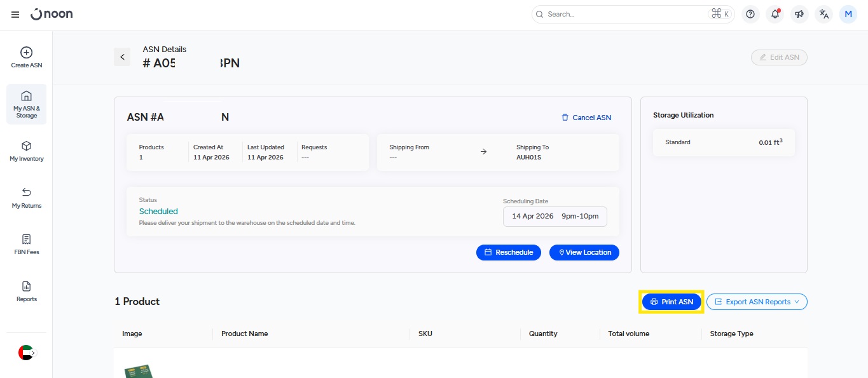Open FBN Fees in the sidebar
868x378 pixels.
27,245
